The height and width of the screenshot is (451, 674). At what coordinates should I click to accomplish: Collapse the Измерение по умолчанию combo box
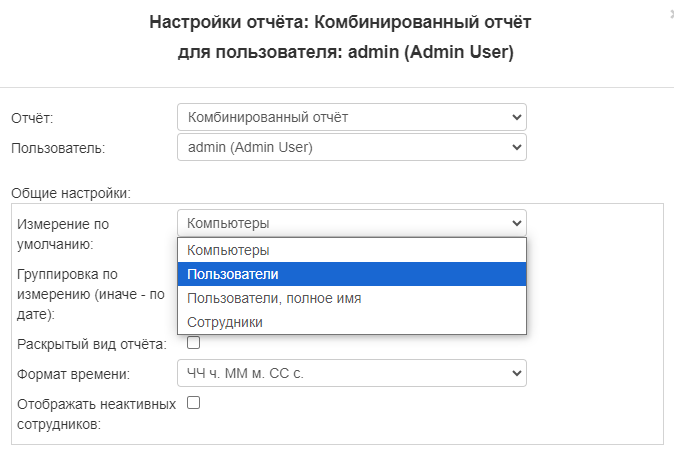(x=351, y=223)
